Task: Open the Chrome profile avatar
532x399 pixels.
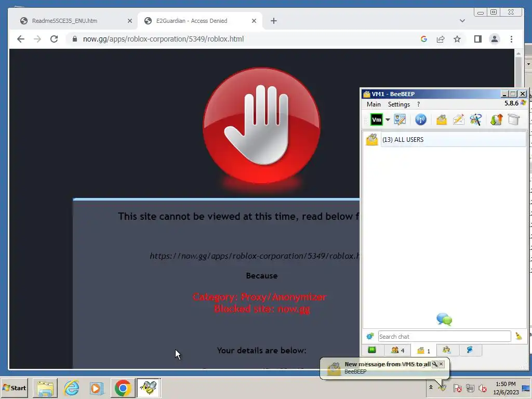Action: click(x=495, y=39)
